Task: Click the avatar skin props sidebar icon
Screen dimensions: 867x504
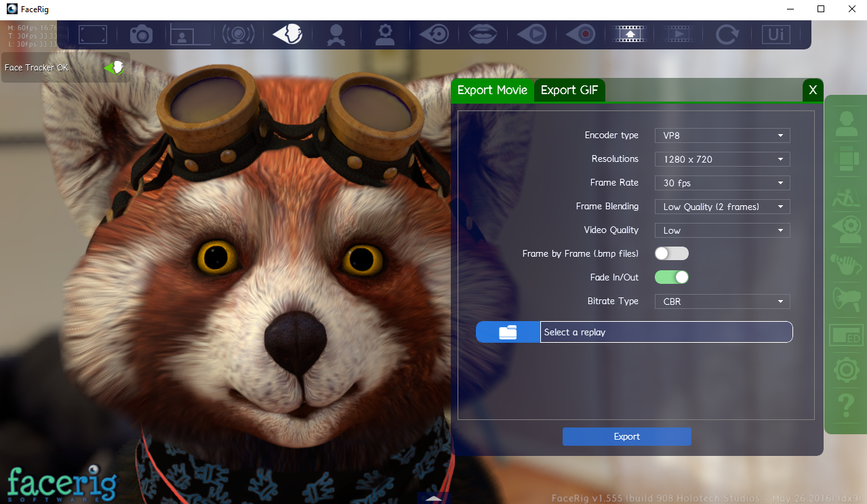Action: pyautogui.click(x=845, y=159)
